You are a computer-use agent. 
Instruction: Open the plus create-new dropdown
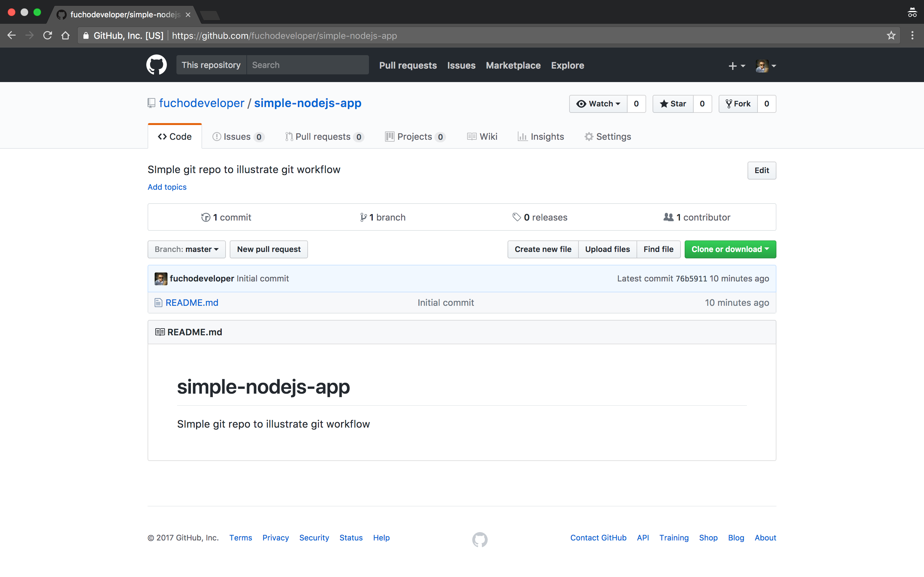click(736, 66)
